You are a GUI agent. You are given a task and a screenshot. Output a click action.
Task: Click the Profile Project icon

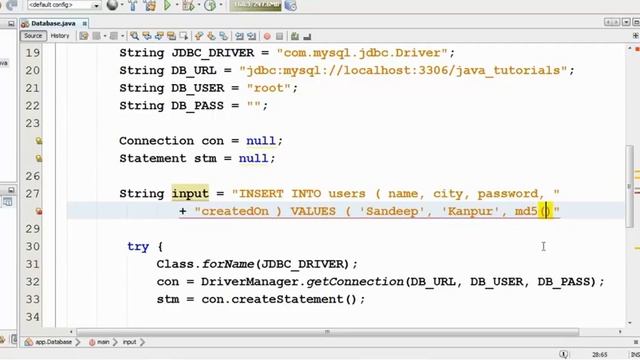click(210, 5)
